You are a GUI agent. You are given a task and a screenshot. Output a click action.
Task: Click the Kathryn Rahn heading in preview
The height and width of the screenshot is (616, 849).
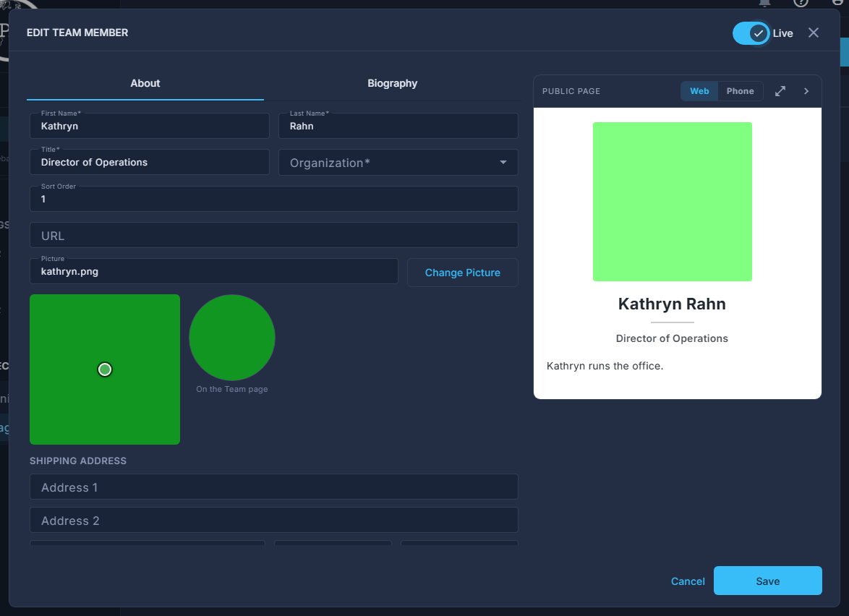pyautogui.click(x=672, y=304)
